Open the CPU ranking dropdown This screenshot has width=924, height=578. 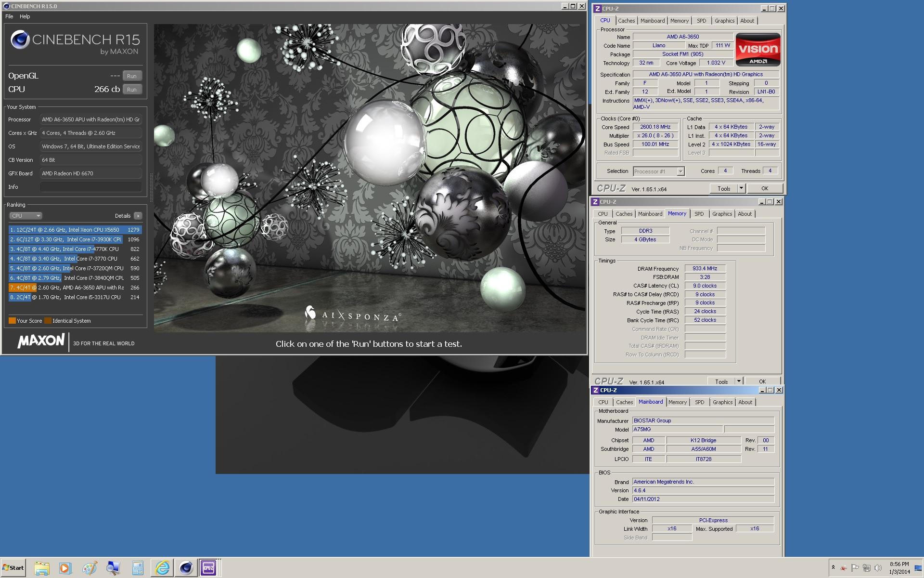(26, 216)
